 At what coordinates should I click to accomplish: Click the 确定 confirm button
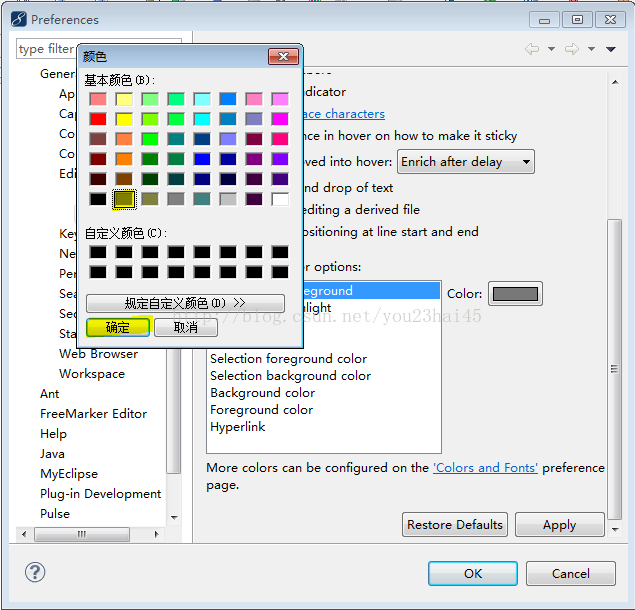click(x=117, y=327)
